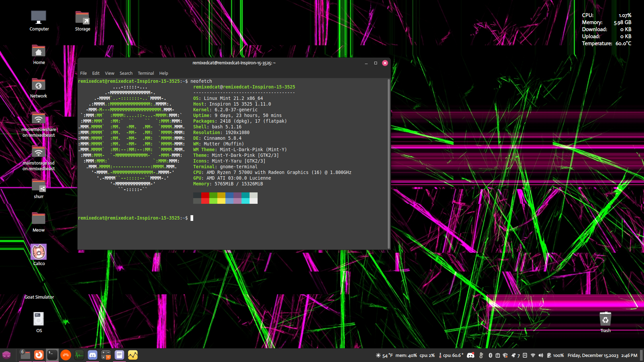Click the show desktop strip at panel end
This screenshot has height=362, width=644.
pyautogui.click(x=641, y=355)
